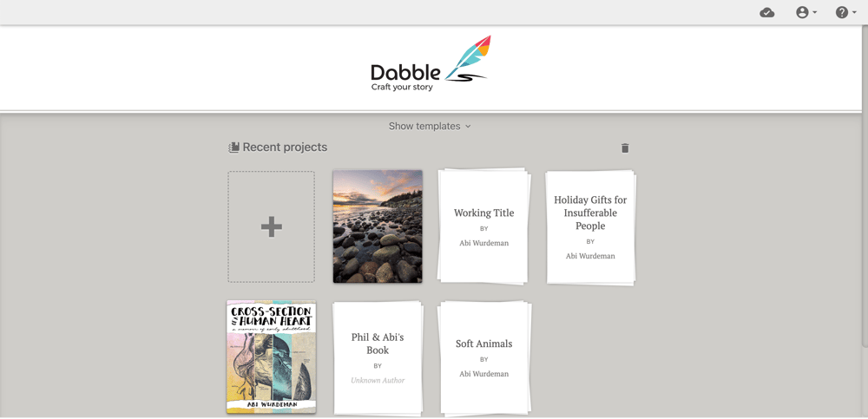The height and width of the screenshot is (419, 868).
Task: Click the Recent projects heading text
Action: click(285, 147)
